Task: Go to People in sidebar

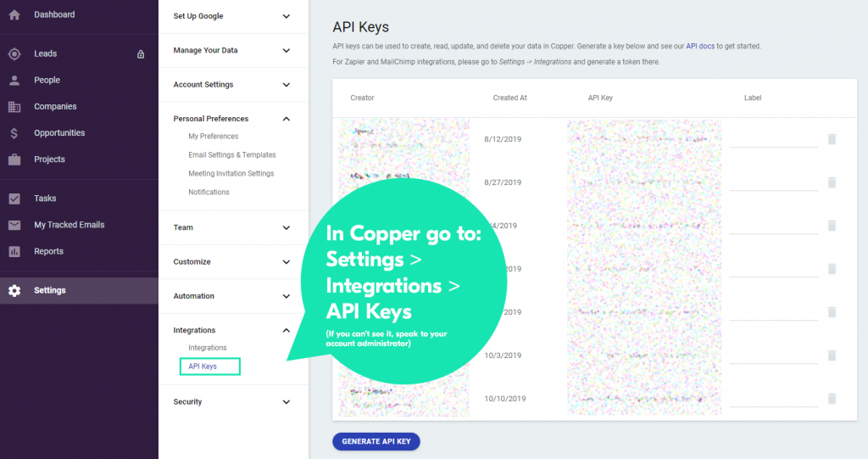Action: coord(47,81)
